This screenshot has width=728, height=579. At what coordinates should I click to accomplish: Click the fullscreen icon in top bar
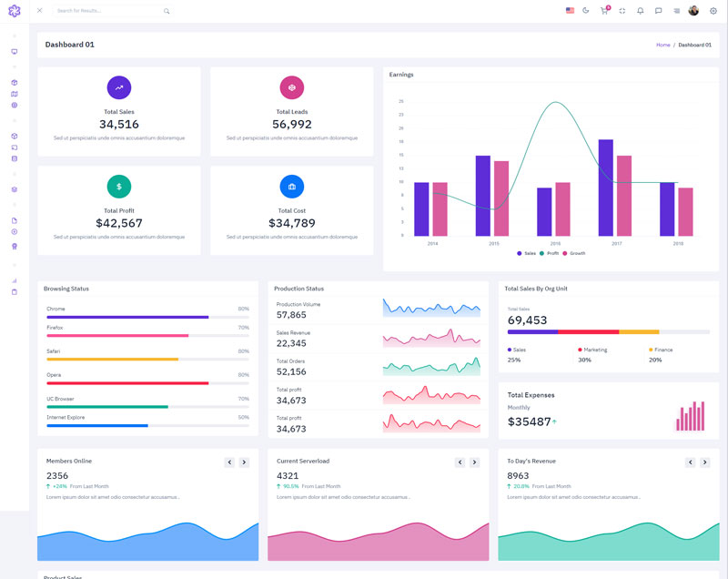point(622,11)
